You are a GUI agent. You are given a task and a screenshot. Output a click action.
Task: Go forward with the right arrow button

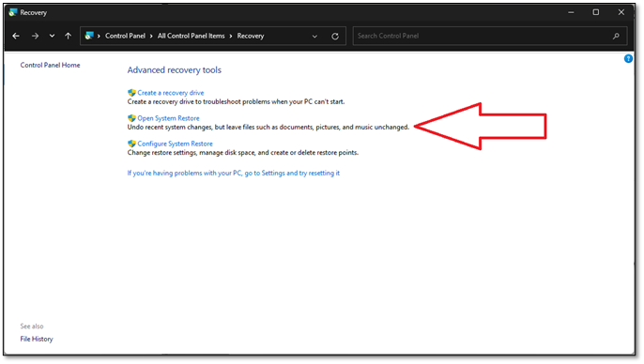point(35,36)
